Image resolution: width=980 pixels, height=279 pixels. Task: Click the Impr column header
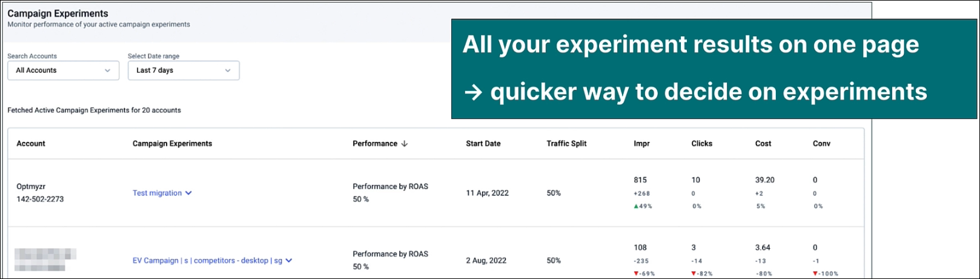coord(641,144)
